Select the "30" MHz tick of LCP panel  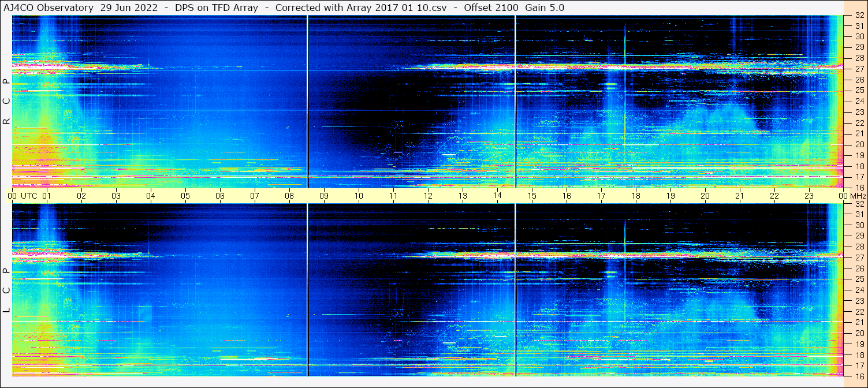tap(859, 225)
